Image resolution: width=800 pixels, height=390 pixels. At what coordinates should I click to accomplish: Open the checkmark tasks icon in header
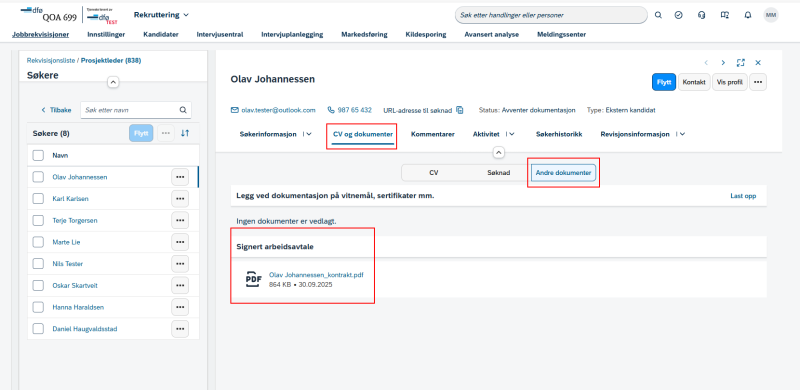click(678, 15)
